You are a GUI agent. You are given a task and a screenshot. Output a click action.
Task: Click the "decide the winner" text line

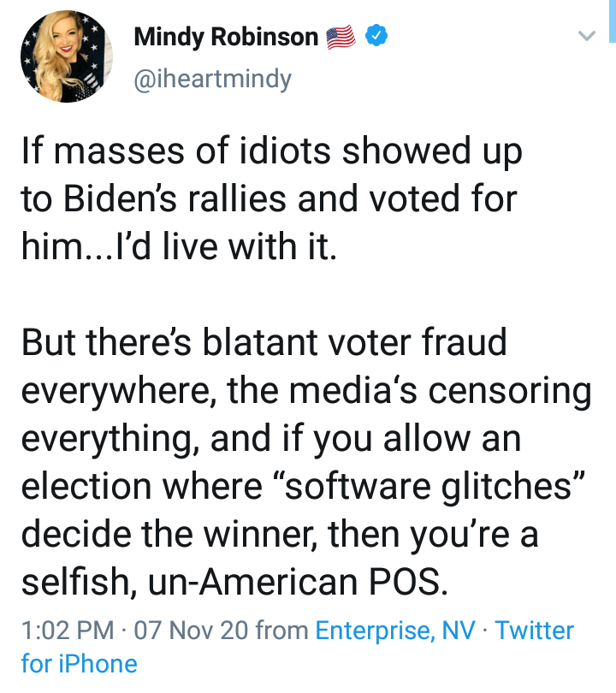[x=183, y=534]
